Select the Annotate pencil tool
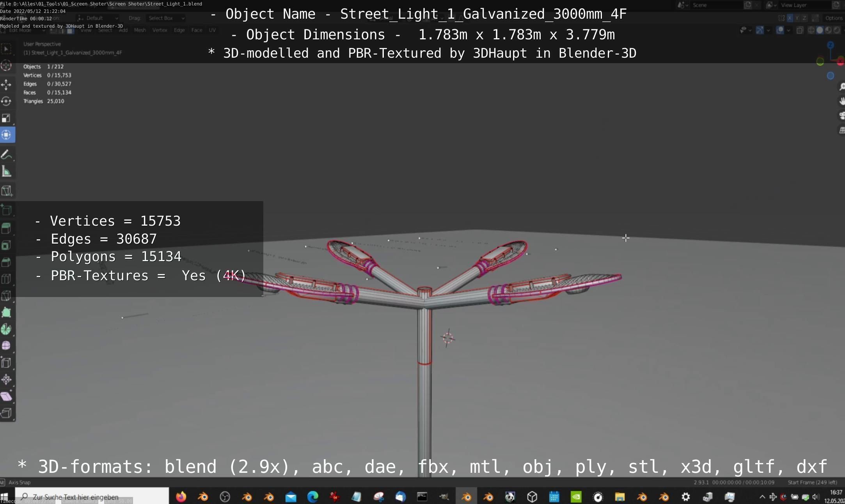Viewport: 845px width, 504px height. (x=6, y=154)
